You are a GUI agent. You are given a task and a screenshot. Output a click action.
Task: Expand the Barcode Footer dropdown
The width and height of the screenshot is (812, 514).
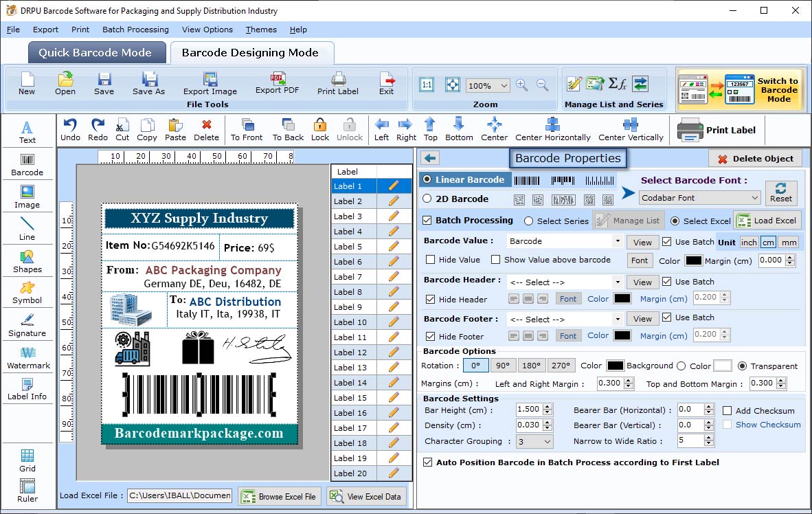click(x=618, y=319)
